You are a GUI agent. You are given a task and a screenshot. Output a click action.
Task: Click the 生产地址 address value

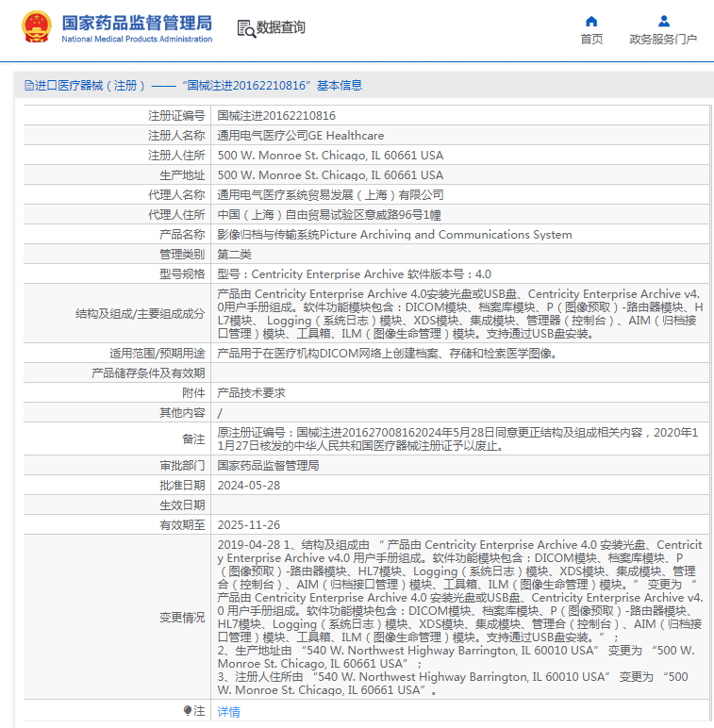(x=330, y=175)
